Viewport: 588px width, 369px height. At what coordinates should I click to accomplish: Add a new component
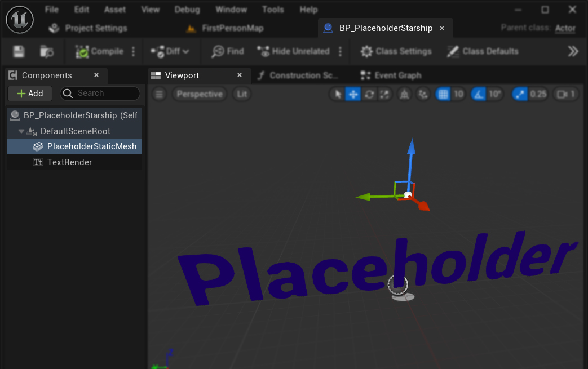click(x=30, y=94)
